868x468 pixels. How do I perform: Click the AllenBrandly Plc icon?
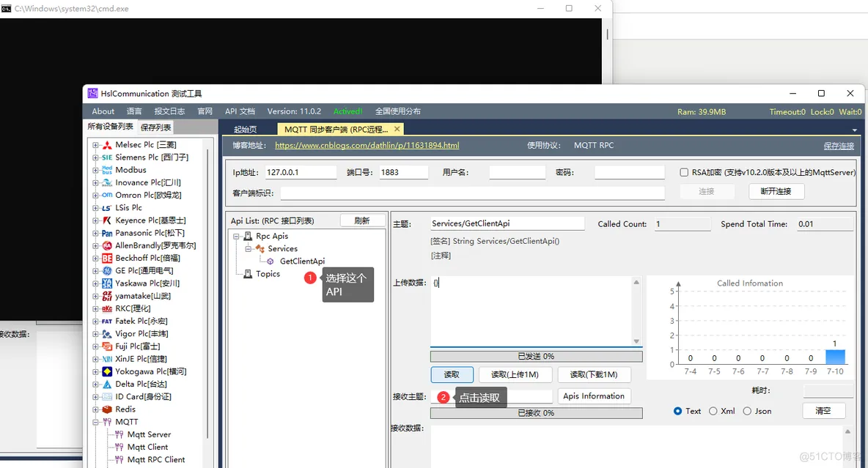[x=107, y=245]
